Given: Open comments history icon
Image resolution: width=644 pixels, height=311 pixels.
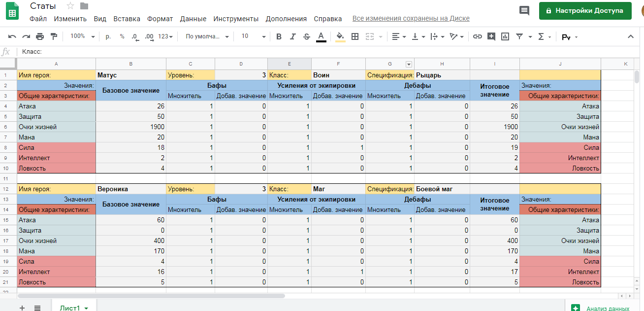Looking at the screenshot, I should 524,10.
